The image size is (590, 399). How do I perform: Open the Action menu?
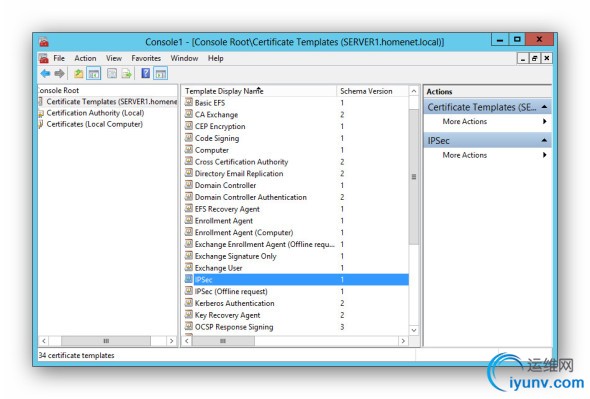coord(85,58)
